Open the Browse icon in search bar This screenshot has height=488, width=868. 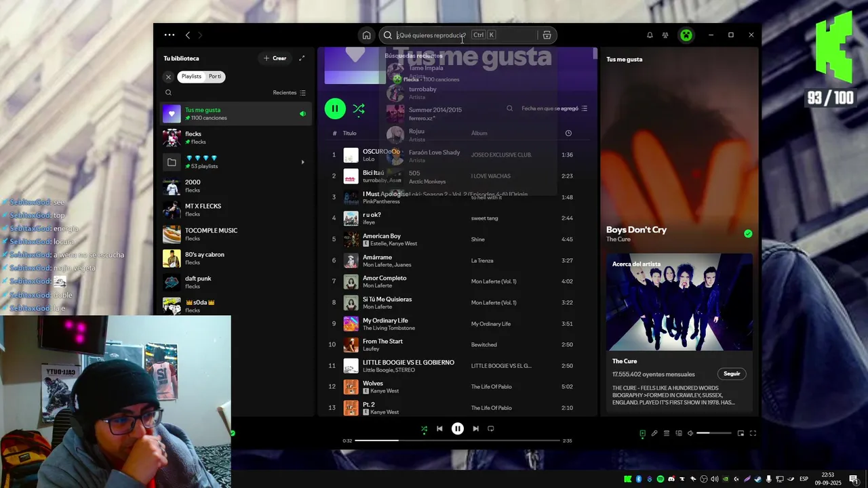tap(547, 35)
